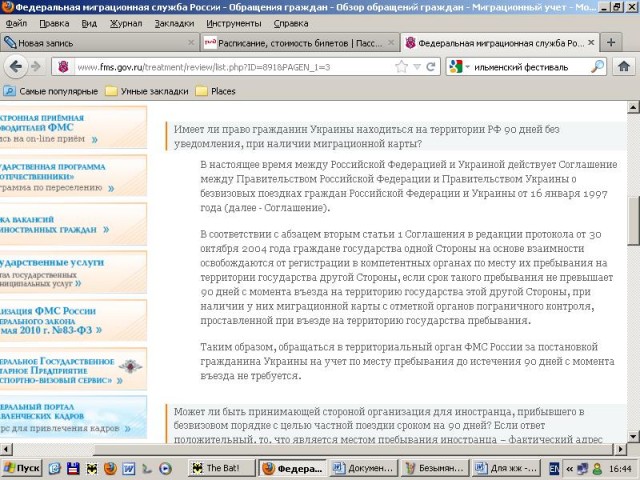640x480 pixels.
Task: Open the 'Закладки' menu
Action: (175, 22)
